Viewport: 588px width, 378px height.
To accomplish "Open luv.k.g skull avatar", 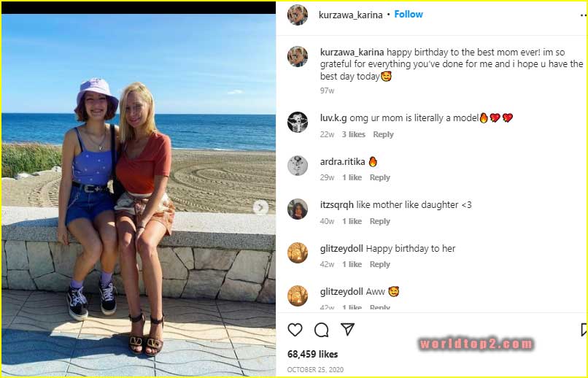I will click(298, 122).
